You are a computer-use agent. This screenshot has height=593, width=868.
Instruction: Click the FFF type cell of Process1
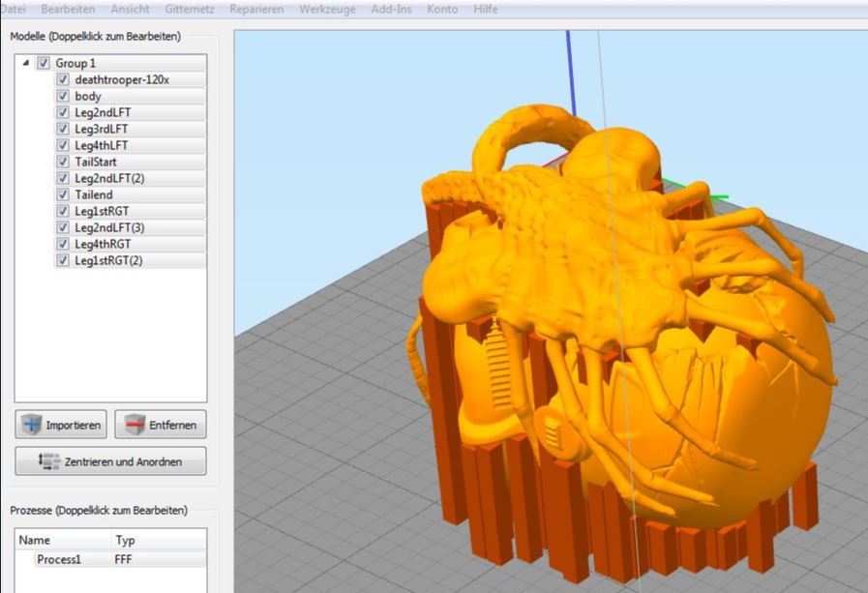(x=123, y=559)
